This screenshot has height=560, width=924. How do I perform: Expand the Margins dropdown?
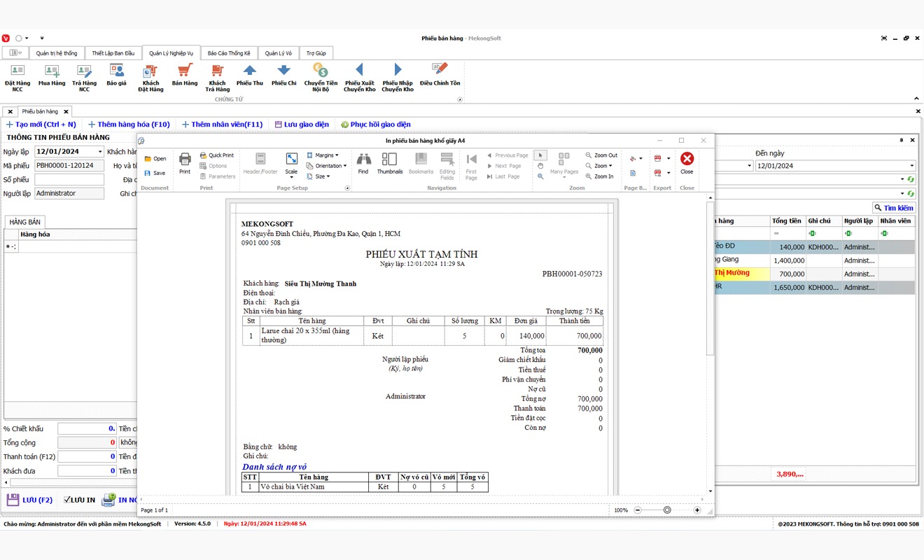coord(325,155)
